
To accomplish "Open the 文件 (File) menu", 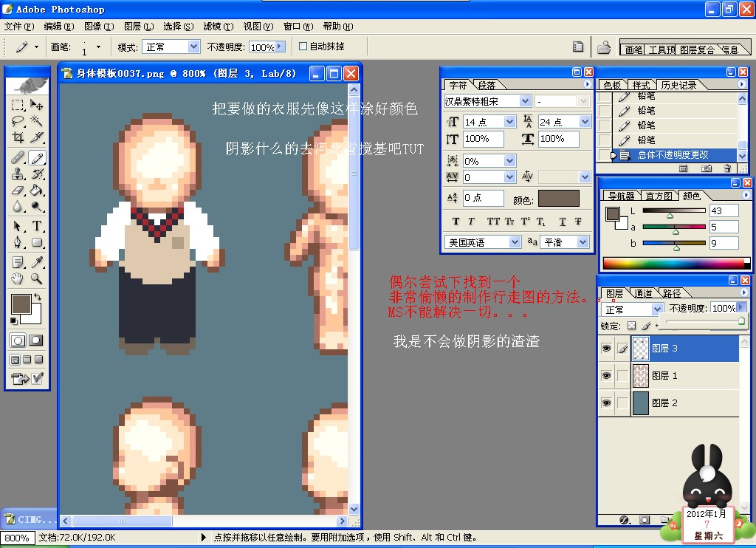I will click(x=19, y=27).
